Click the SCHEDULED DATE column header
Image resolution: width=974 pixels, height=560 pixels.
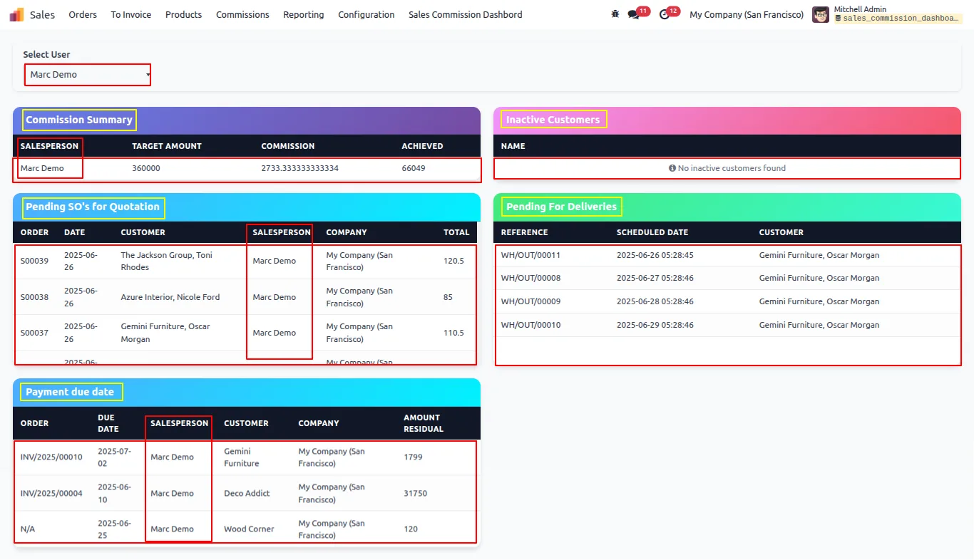tap(652, 232)
